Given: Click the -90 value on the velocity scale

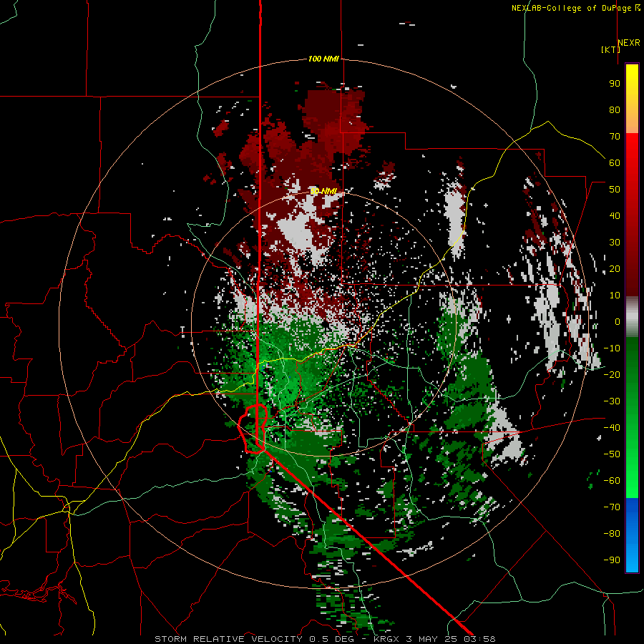Looking at the screenshot, I should click(612, 560).
